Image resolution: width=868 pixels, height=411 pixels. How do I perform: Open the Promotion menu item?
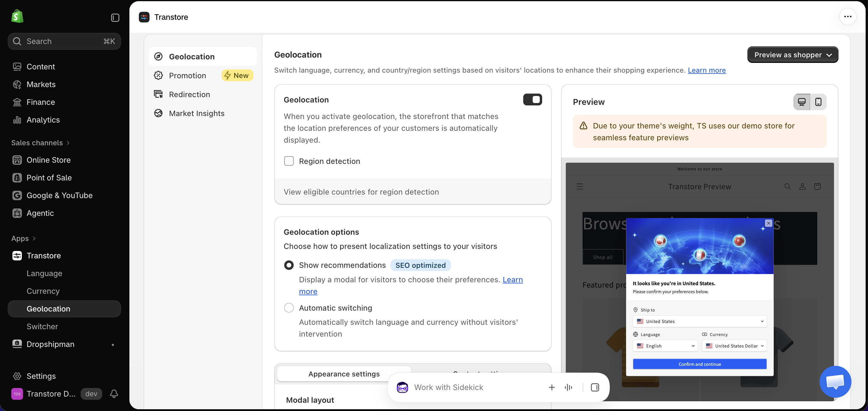coord(202,76)
